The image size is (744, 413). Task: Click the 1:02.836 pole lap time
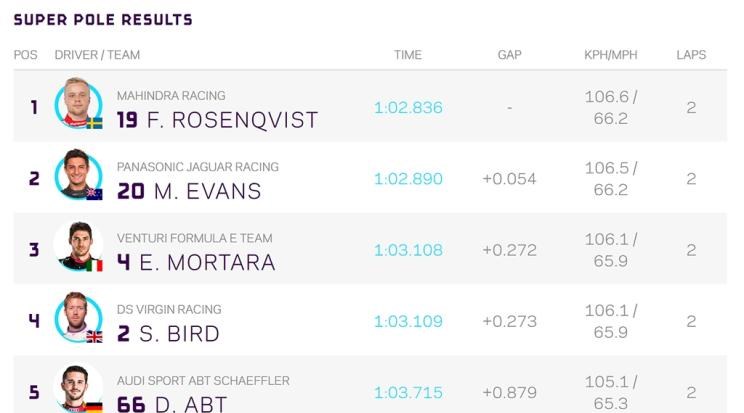pos(408,107)
